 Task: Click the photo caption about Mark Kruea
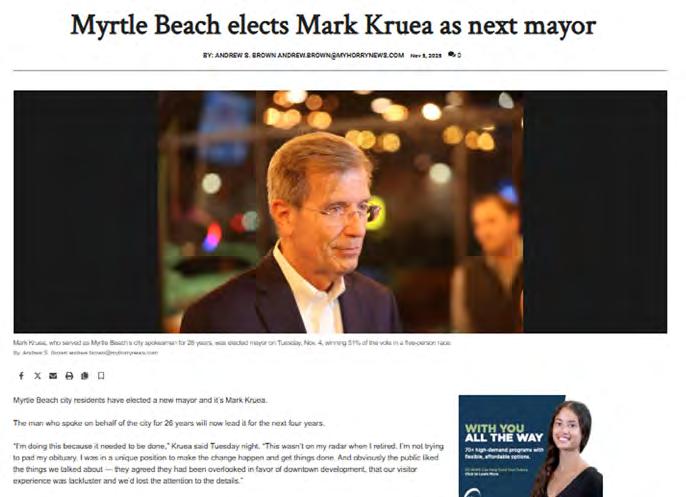(232, 343)
